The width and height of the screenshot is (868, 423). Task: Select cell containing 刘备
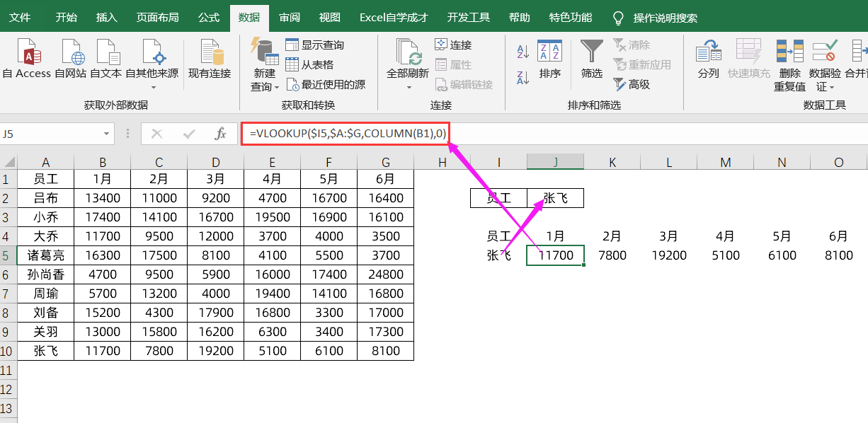pyautogui.click(x=46, y=313)
